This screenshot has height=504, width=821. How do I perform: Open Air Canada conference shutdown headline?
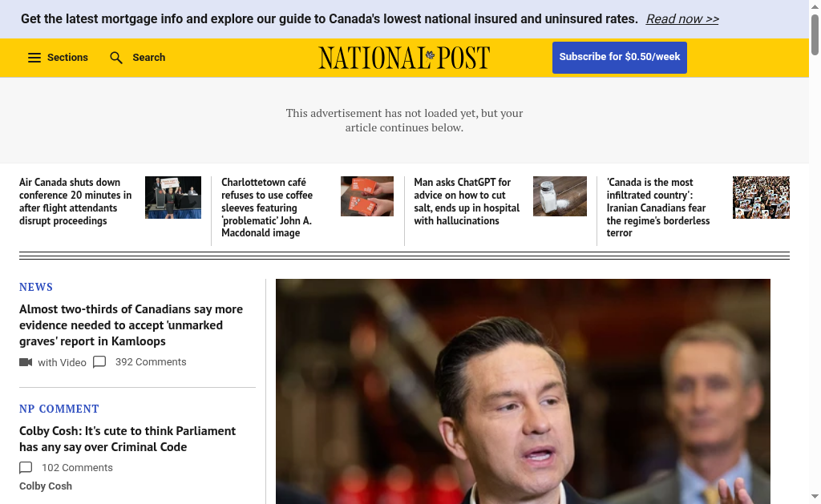tap(75, 201)
